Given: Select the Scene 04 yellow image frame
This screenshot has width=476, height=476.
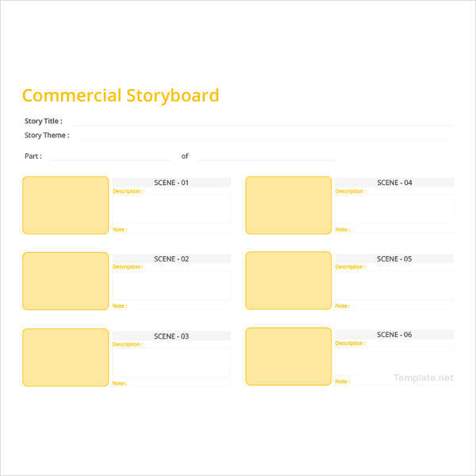Looking at the screenshot, I should [x=289, y=205].
